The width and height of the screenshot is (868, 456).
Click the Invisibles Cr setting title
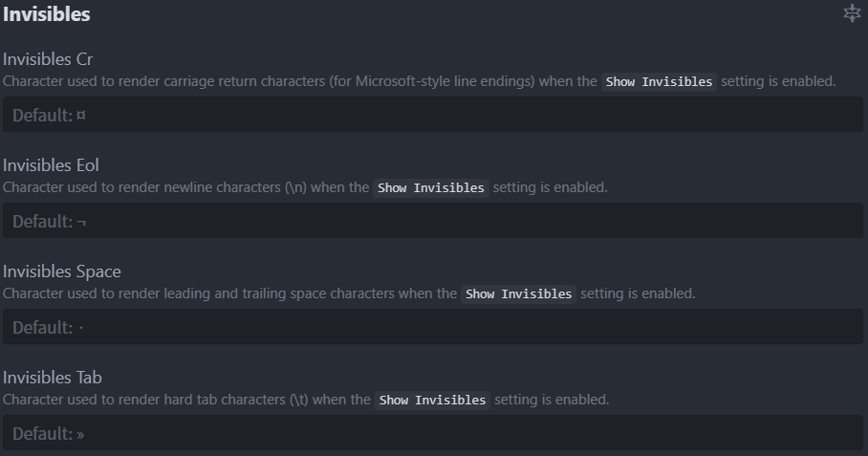(48, 59)
